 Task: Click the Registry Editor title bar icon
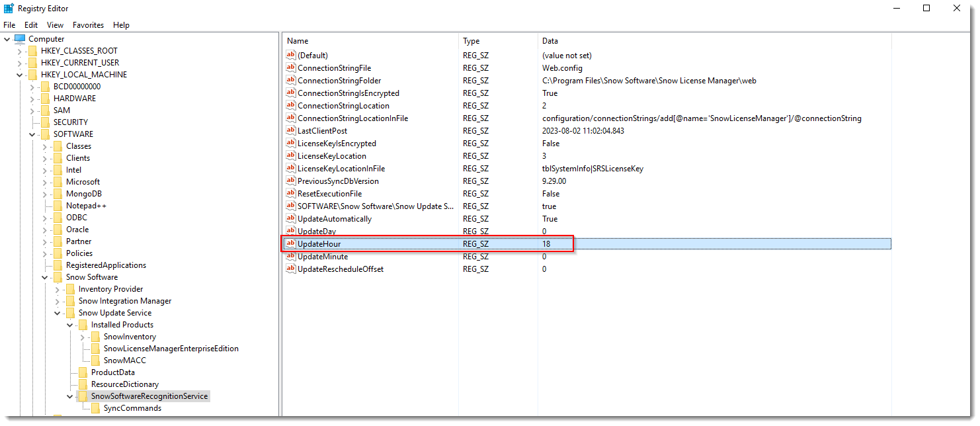point(9,9)
